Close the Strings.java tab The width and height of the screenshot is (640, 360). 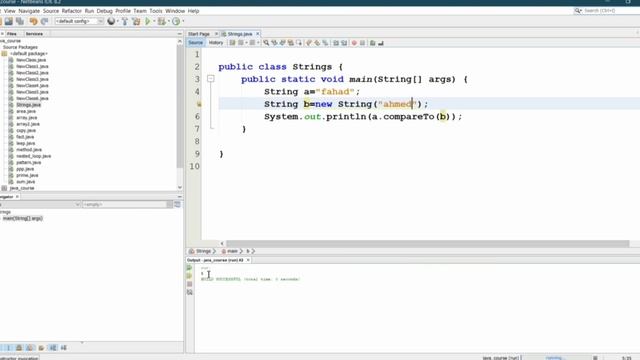pos(258,34)
